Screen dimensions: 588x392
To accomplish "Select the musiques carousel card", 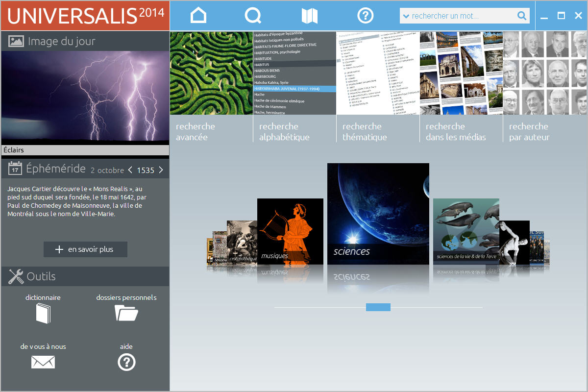I will 290,231.
